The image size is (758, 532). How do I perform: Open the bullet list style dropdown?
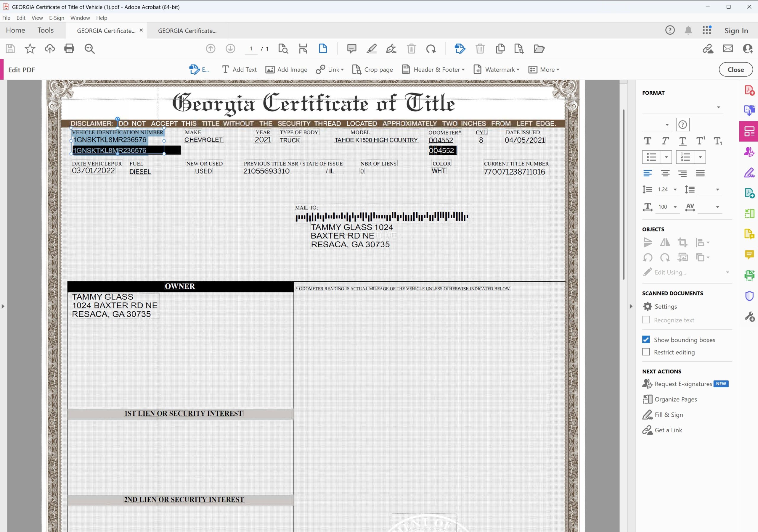[666, 157]
